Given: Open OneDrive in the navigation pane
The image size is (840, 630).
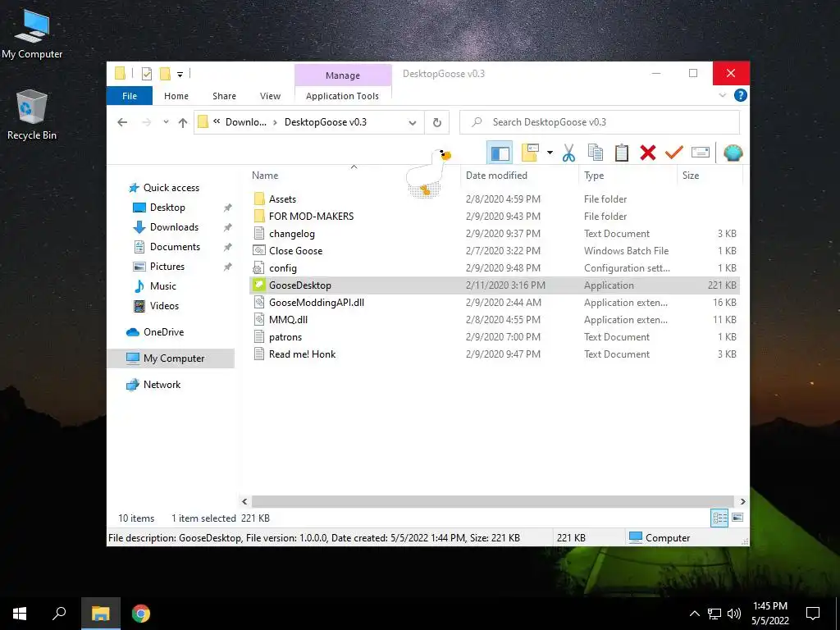Looking at the screenshot, I should [163, 332].
